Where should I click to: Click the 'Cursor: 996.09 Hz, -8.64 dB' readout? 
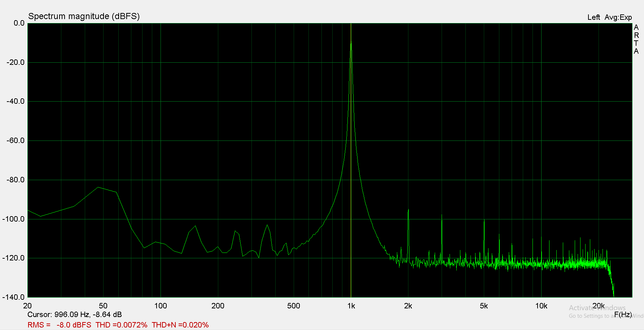tap(75, 315)
